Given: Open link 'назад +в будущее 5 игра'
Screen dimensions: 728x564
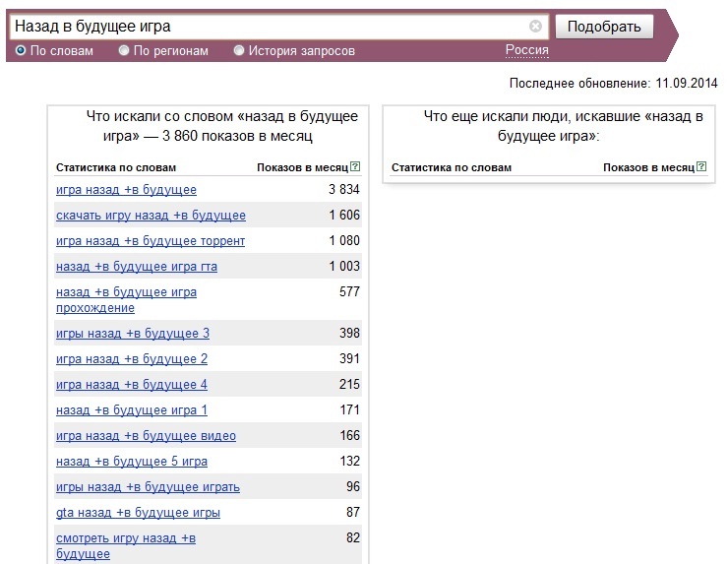Looking at the screenshot, I should [132, 461].
